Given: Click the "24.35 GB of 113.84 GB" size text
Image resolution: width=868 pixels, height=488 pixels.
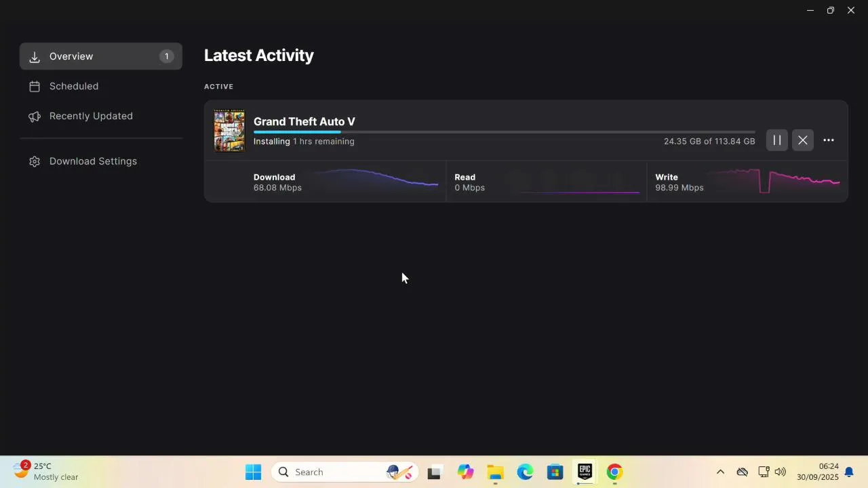Looking at the screenshot, I should (x=709, y=142).
